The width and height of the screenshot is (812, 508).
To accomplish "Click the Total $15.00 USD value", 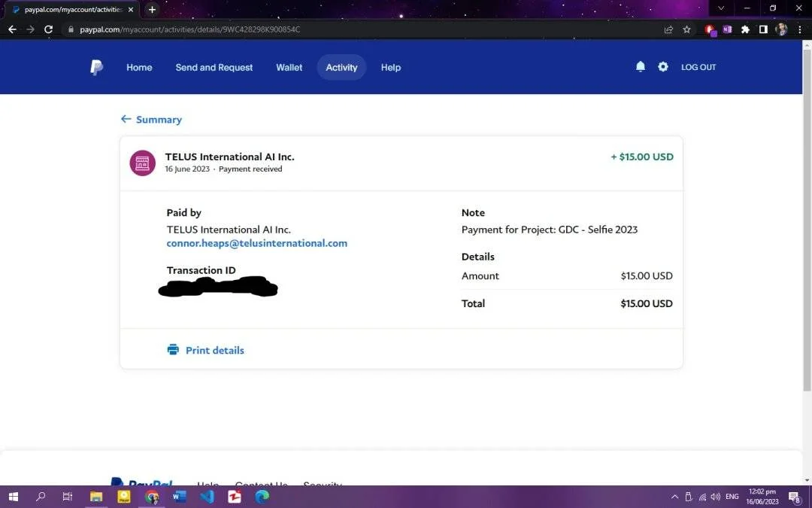I will [x=647, y=304].
